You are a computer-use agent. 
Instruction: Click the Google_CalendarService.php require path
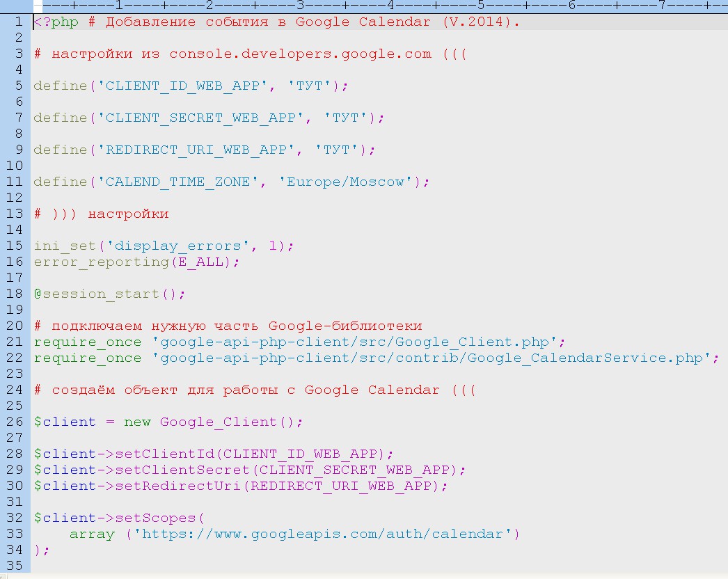click(432, 358)
